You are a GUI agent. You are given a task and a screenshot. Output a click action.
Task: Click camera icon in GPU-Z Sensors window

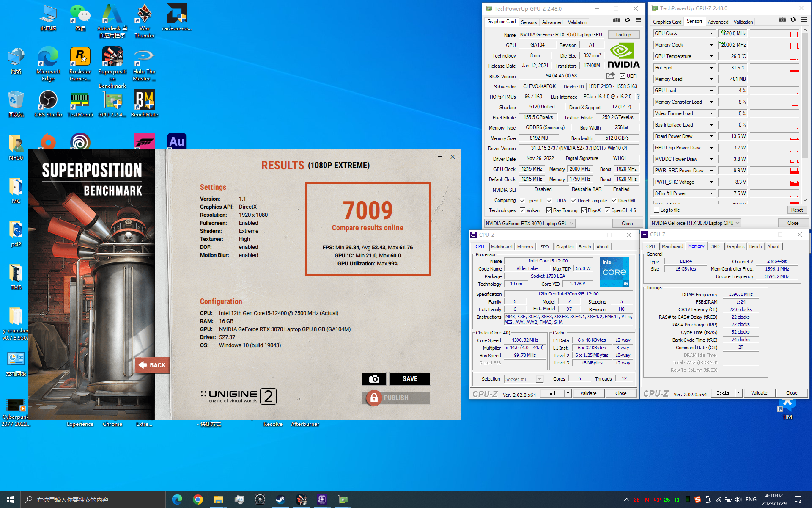click(782, 19)
